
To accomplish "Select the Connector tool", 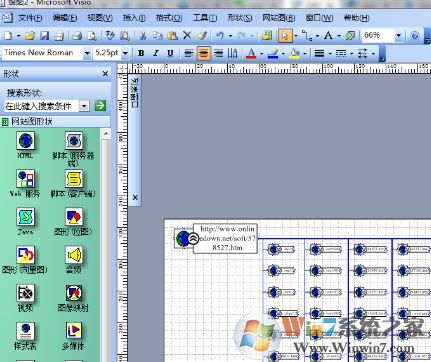I will [306, 35].
